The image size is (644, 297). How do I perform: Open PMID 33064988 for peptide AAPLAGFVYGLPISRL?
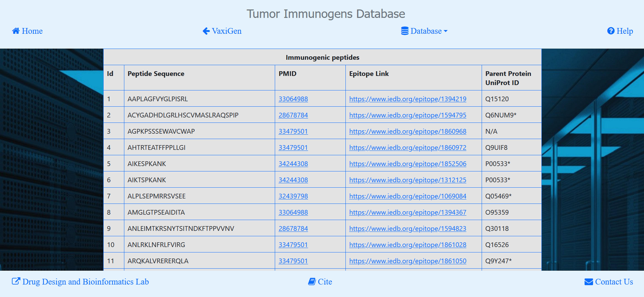pyautogui.click(x=293, y=99)
